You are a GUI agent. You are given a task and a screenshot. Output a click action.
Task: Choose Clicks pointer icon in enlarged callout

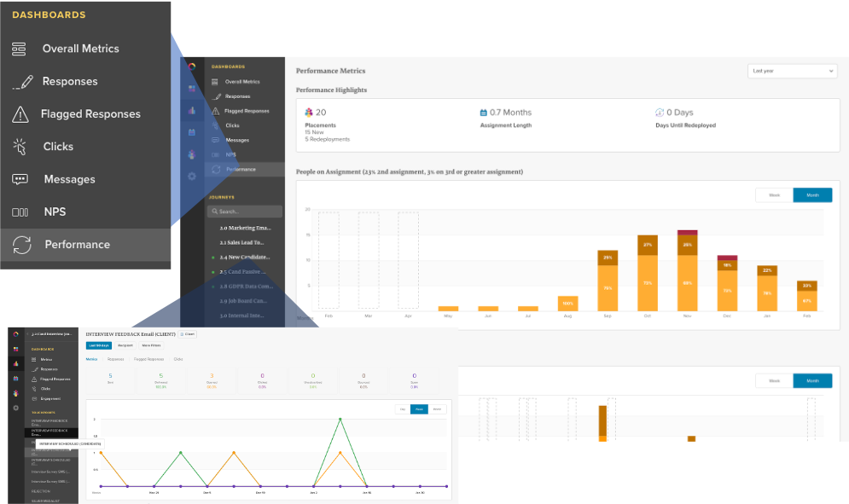(20, 147)
